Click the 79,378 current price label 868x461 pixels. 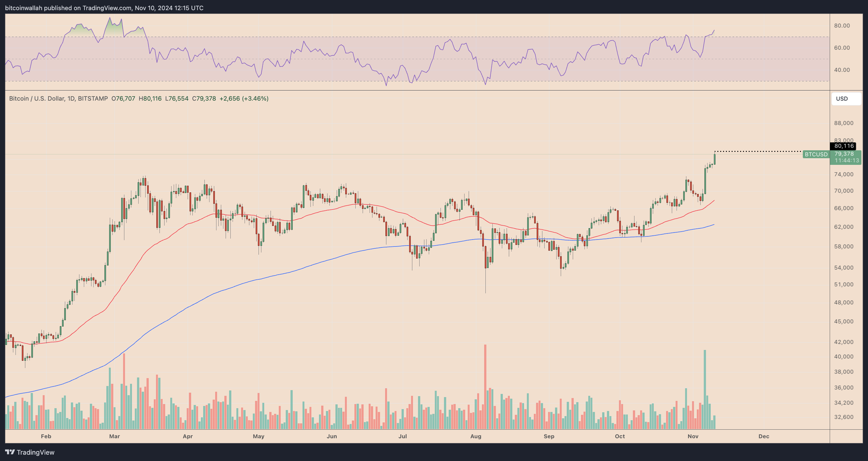(844, 154)
